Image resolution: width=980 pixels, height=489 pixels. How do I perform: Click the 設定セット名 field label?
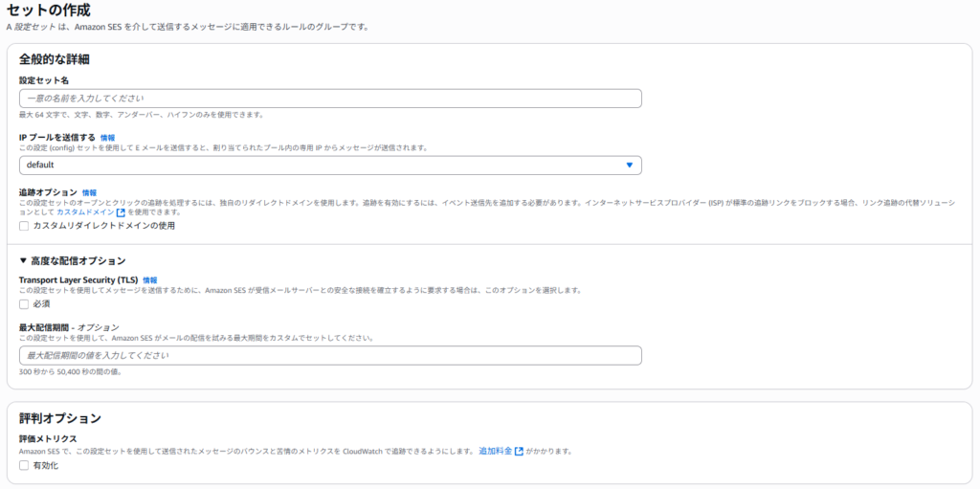[x=44, y=80]
